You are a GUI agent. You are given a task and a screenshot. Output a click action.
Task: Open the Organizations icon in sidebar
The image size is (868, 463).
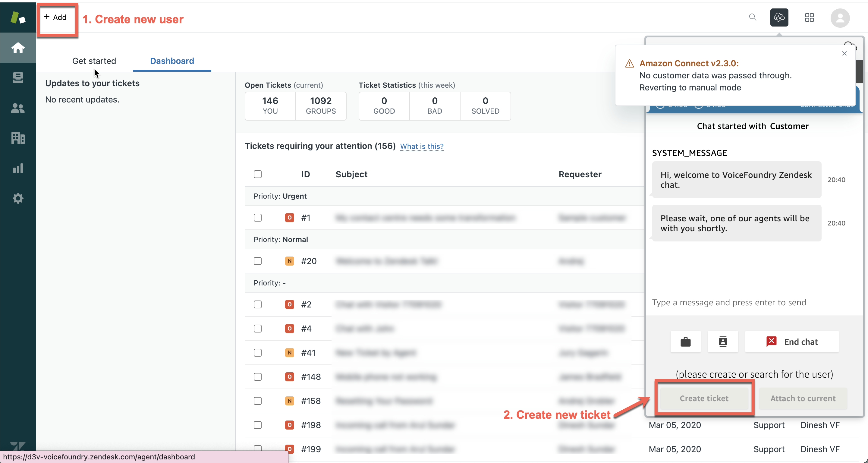[18, 138]
